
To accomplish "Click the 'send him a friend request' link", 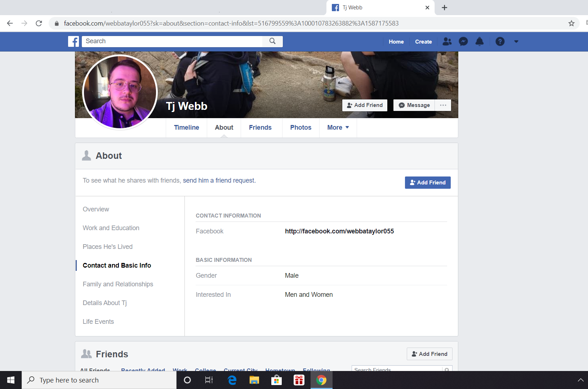I will [x=219, y=180].
